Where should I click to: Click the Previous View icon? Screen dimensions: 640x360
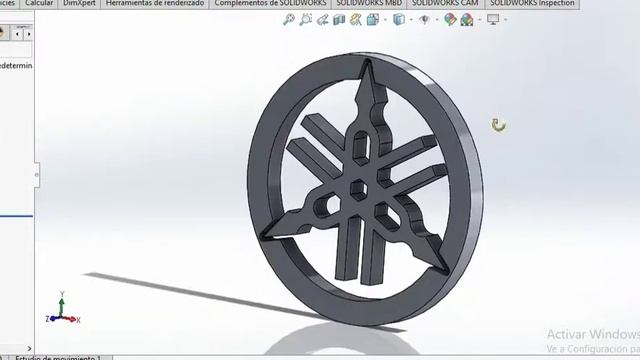tap(322, 19)
